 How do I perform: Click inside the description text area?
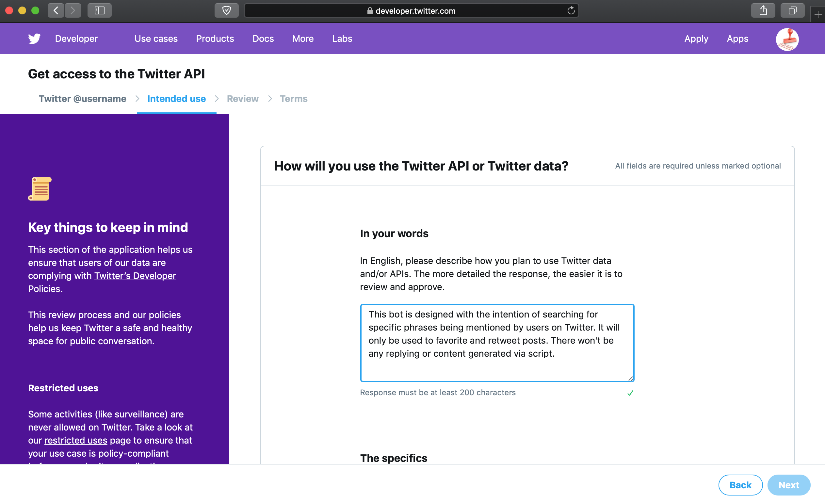click(497, 343)
